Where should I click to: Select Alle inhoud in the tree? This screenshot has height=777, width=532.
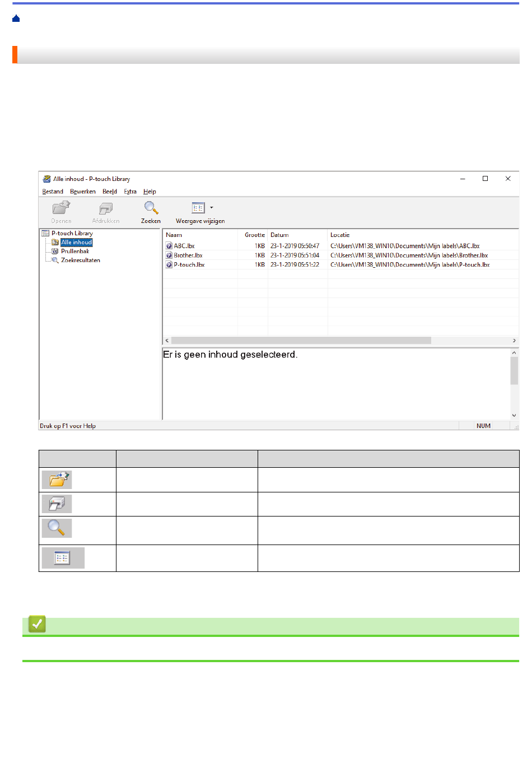point(76,243)
